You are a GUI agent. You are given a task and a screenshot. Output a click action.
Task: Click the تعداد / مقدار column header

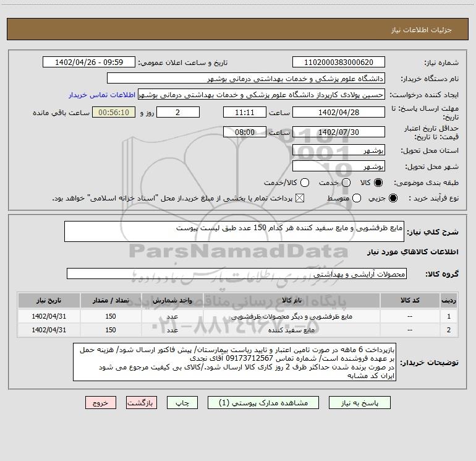[x=111, y=300]
